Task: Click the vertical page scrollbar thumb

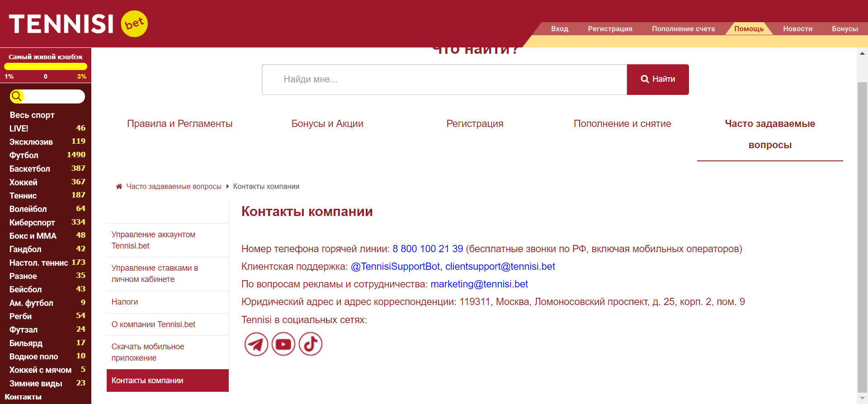Action: click(x=862, y=238)
